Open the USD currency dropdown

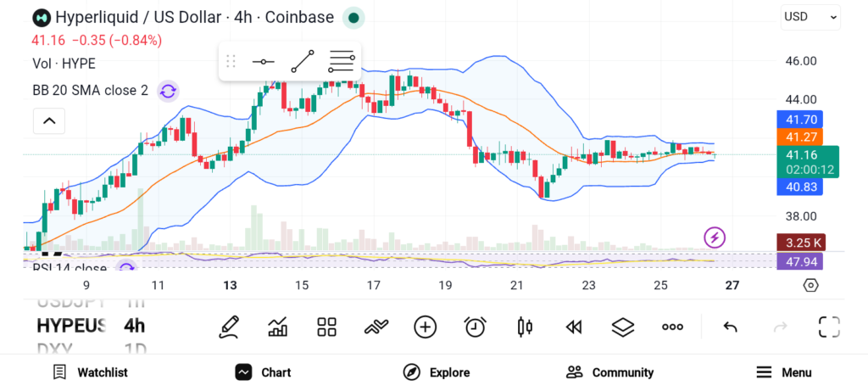click(810, 16)
